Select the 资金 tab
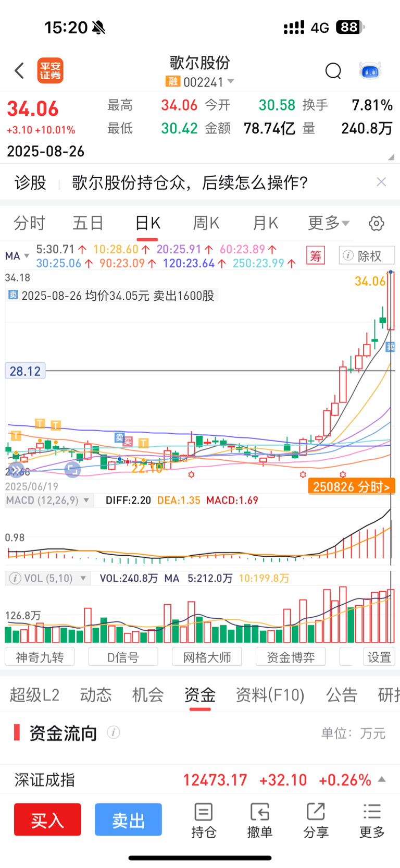Screen dimensions: 400x868 click(x=200, y=695)
